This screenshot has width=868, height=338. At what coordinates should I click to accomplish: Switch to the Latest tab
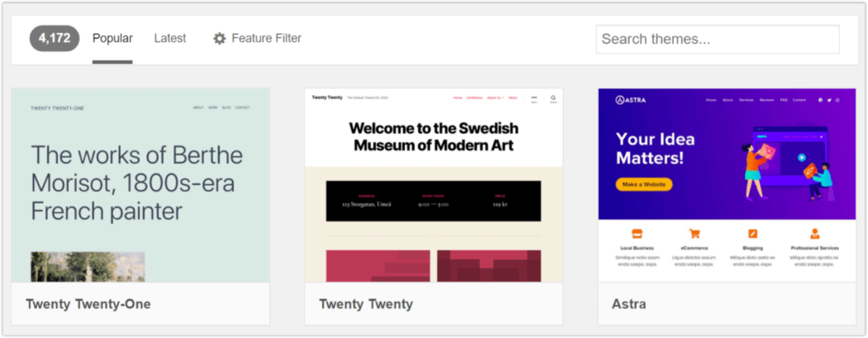click(169, 38)
